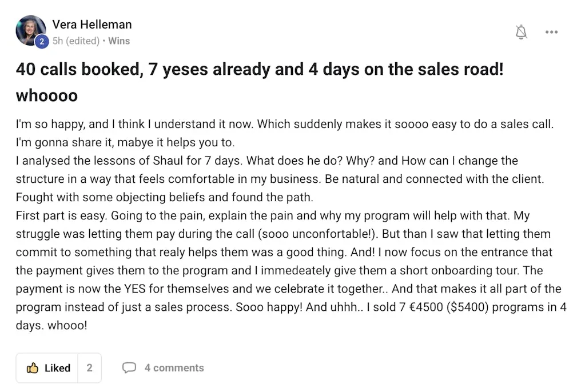Open Vera Helleman's profile by her name
The image size is (581, 392).
pyautogui.click(x=91, y=25)
